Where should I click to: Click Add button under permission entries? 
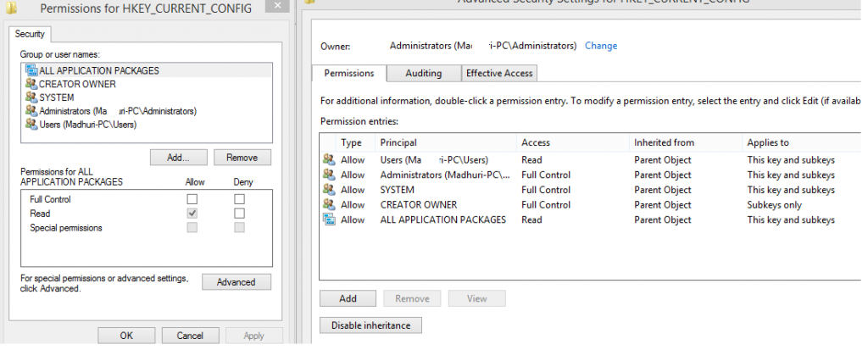point(348,298)
